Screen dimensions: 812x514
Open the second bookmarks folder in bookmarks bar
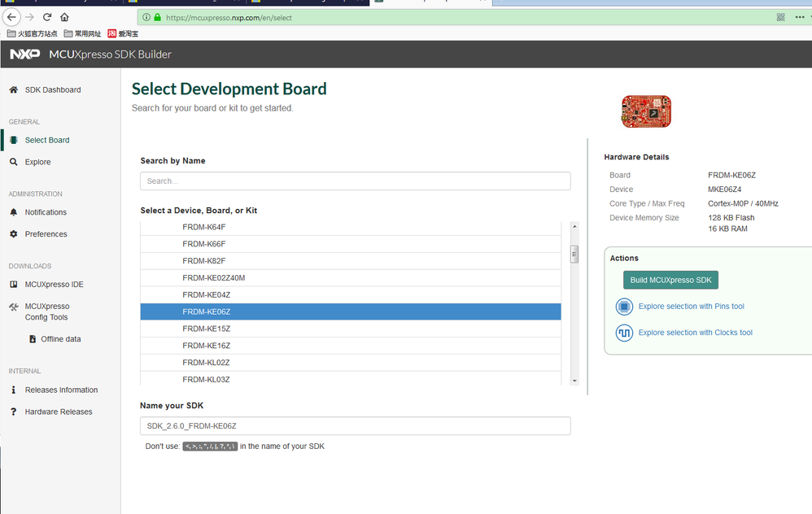coord(82,33)
